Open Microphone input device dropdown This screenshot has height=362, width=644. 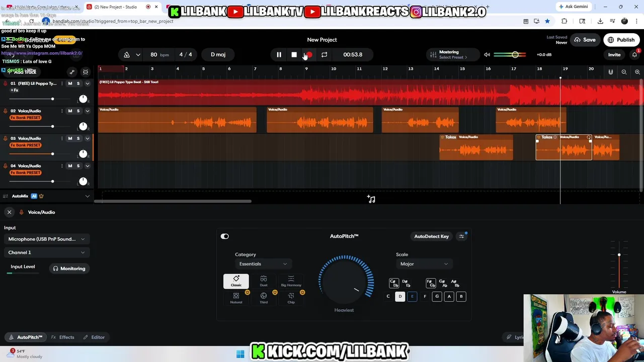click(x=46, y=239)
